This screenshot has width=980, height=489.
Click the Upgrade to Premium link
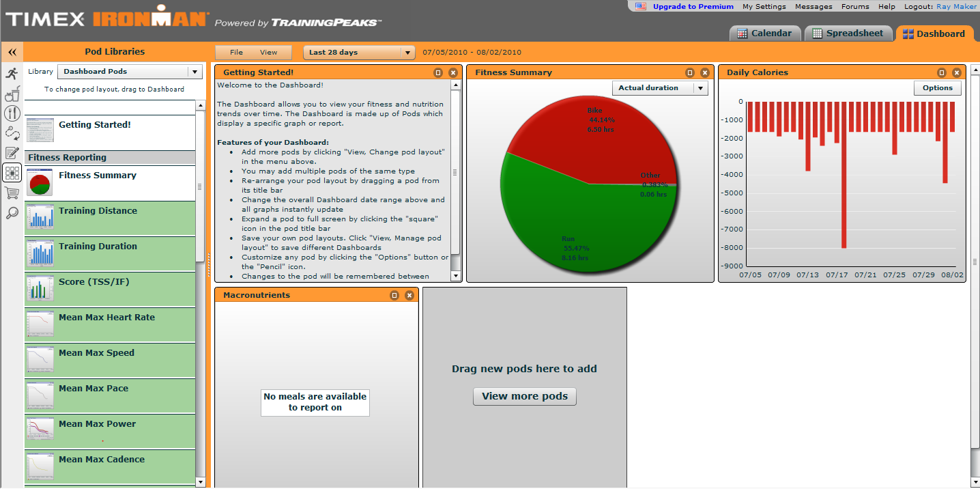click(x=693, y=6)
